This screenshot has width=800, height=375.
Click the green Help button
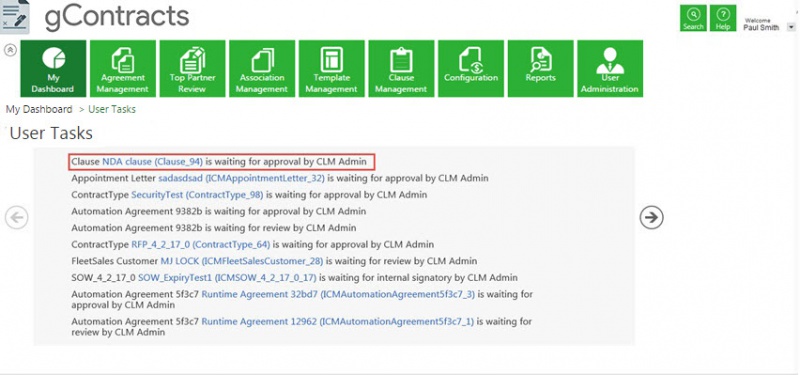[723, 18]
